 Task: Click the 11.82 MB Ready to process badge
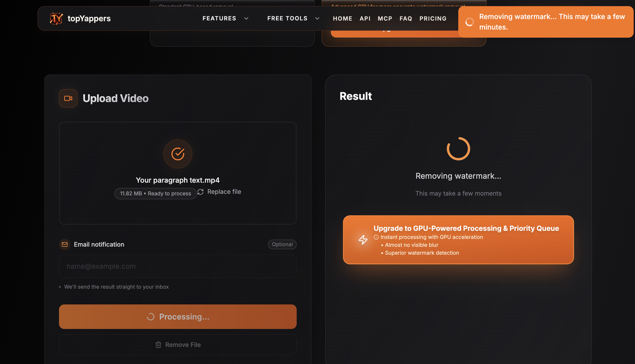(x=155, y=193)
